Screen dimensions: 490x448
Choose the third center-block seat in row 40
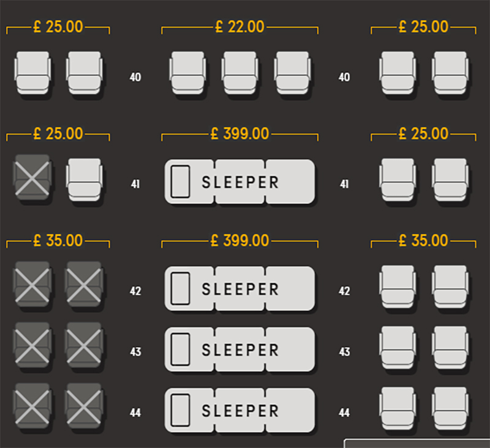point(293,73)
